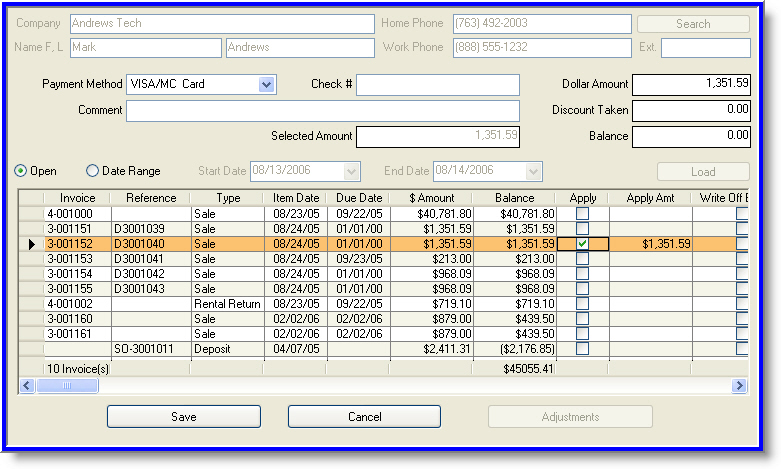The image size is (781, 469).
Task: Select invoice cell 3-001160
Action: tap(77, 318)
